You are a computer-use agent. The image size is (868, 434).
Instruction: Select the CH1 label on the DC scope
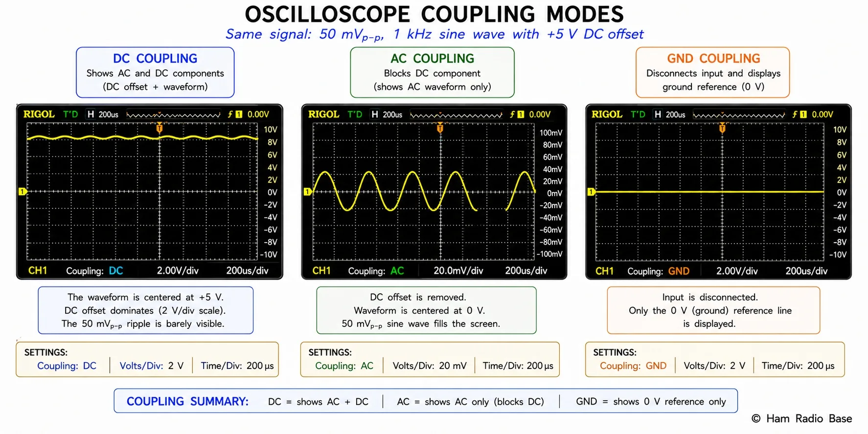(x=38, y=271)
